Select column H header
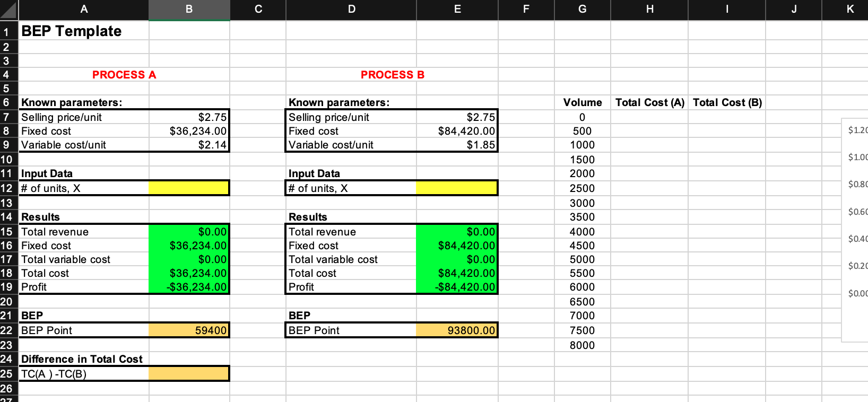The image size is (868, 402). tap(649, 10)
